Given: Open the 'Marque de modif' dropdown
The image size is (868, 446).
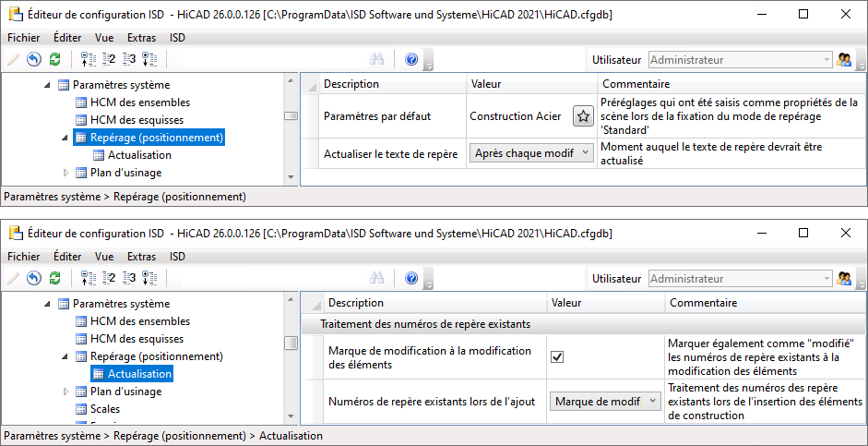Looking at the screenshot, I should 607,401.
